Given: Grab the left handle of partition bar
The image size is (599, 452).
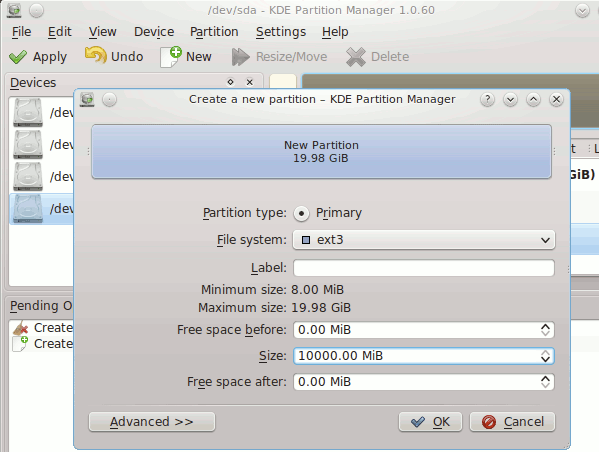Looking at the screenshot, I should [88, 151].
